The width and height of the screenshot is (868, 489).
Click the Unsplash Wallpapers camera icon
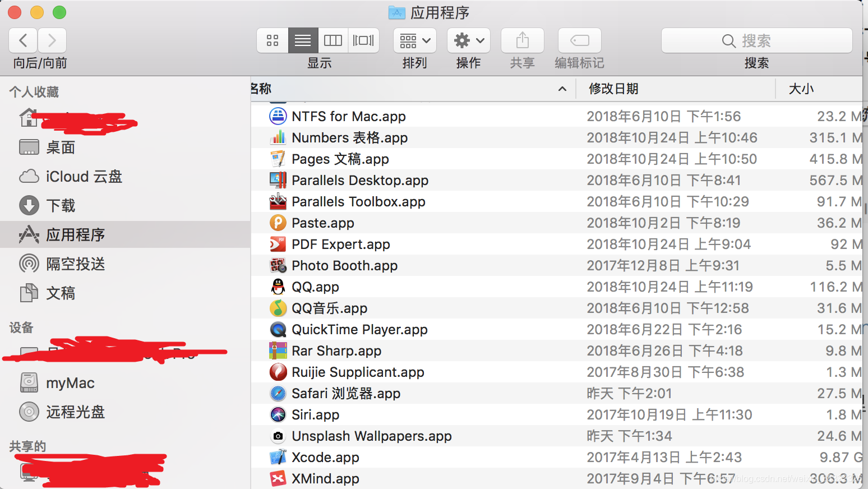(278, 436)
